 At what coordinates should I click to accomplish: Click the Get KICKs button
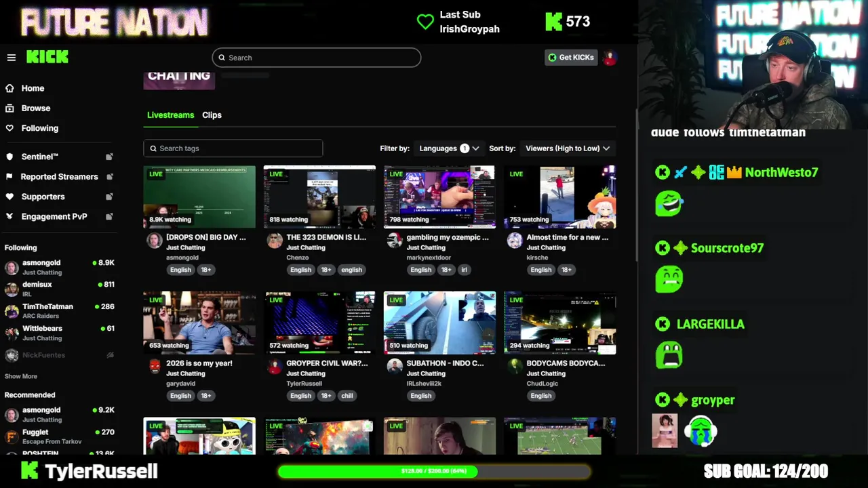[x=571, y=58]
